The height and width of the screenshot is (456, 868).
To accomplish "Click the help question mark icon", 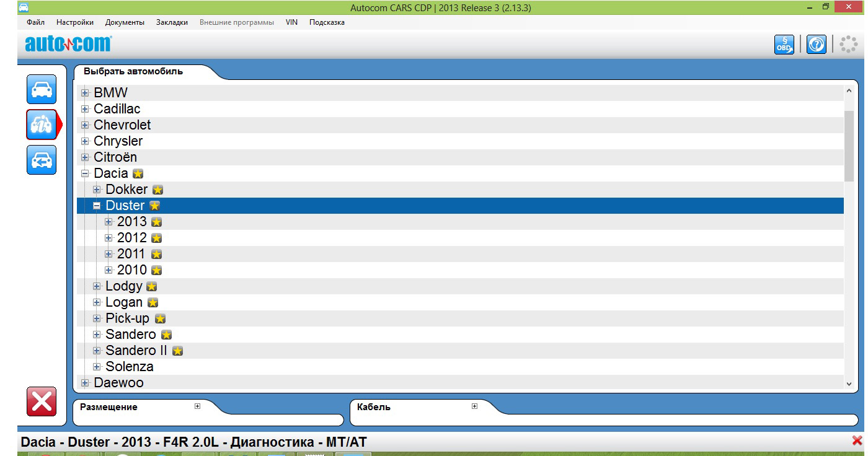I will (x=817, y=45).
